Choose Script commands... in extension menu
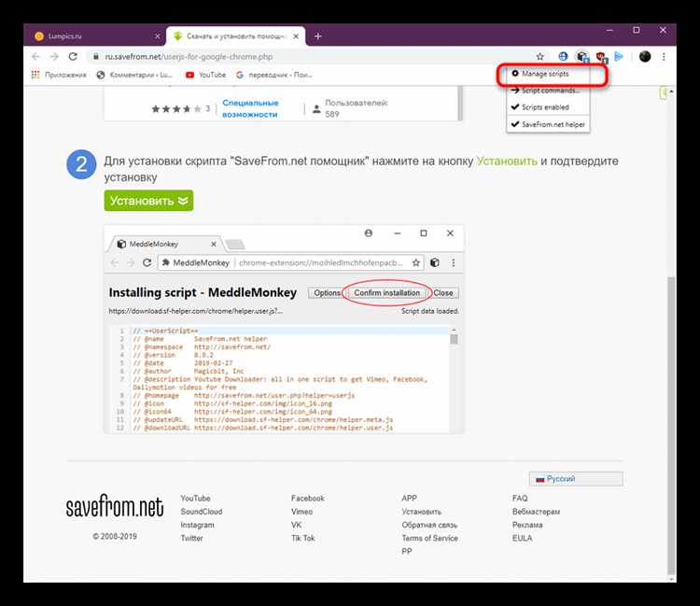The width and height of the screenshot is (700, 606). [548, 91]
